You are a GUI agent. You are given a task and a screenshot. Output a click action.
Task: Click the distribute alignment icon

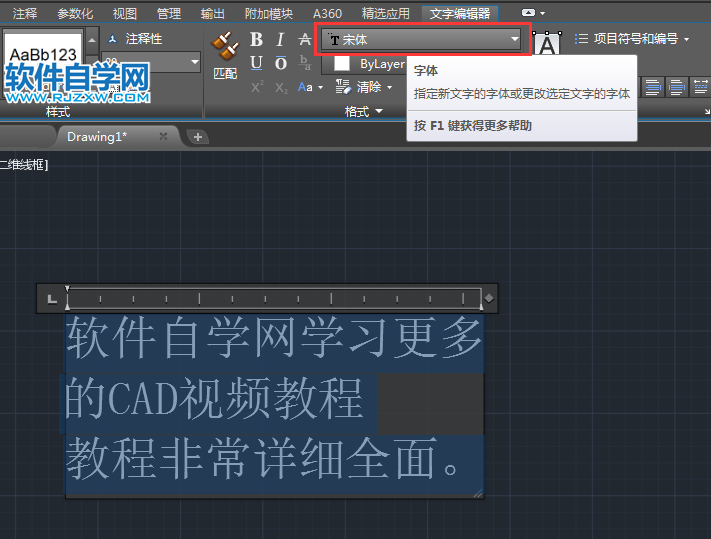[x=700, y=87]
